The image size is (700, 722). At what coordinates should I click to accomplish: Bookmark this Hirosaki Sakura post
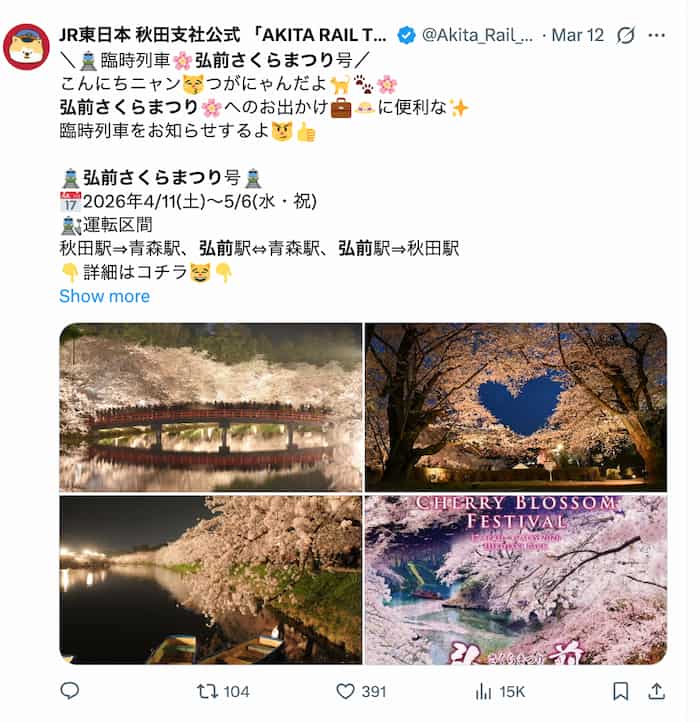(620, 691)
